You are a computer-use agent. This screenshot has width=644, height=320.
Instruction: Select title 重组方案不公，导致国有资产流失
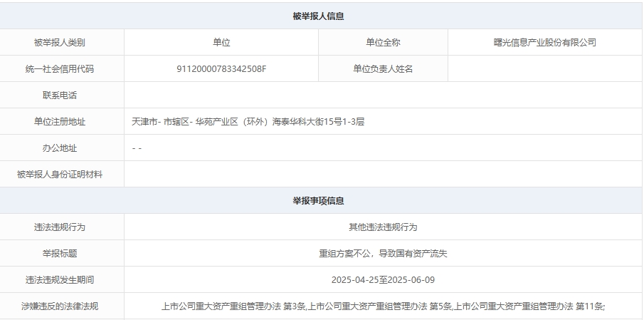[x=383, y=254]
